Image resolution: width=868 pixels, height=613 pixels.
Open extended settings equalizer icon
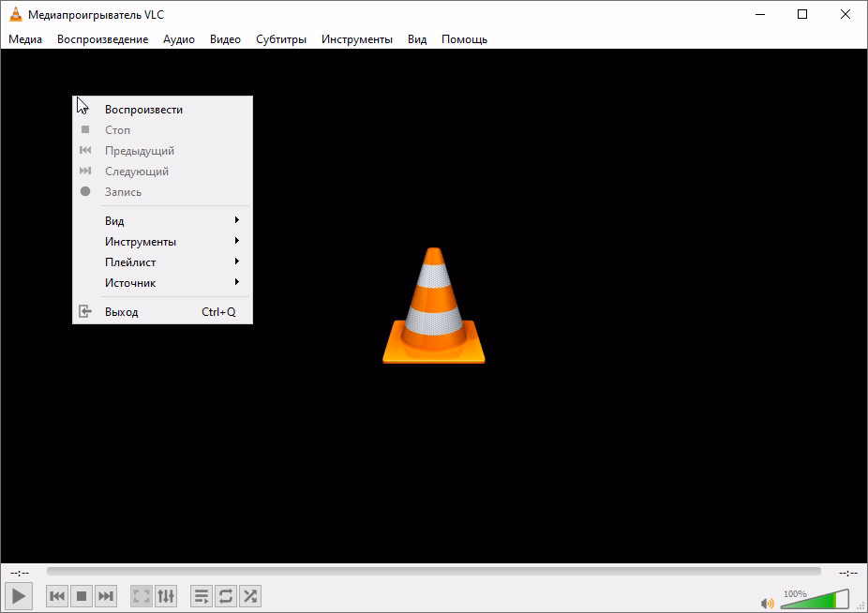click(166, 596)
